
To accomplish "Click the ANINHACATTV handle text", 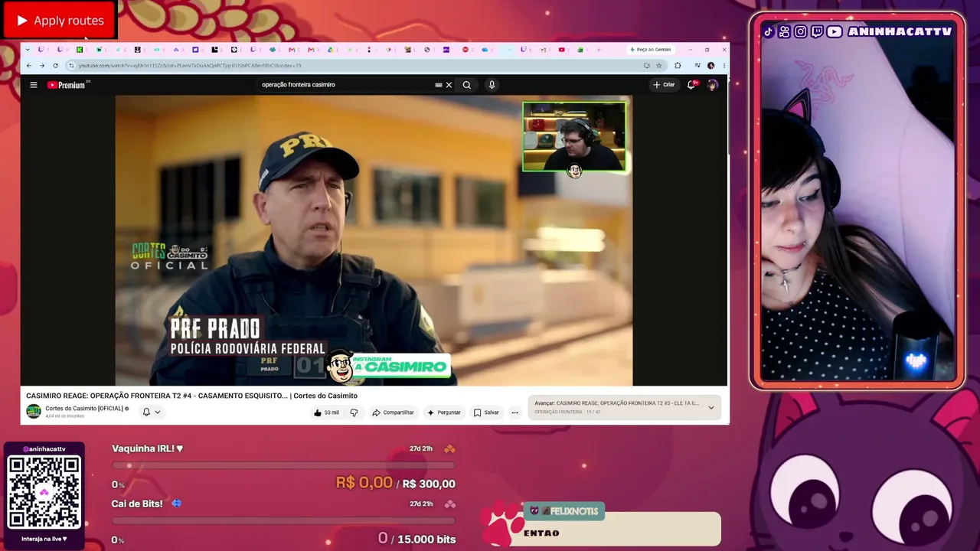I will point(900,31).
